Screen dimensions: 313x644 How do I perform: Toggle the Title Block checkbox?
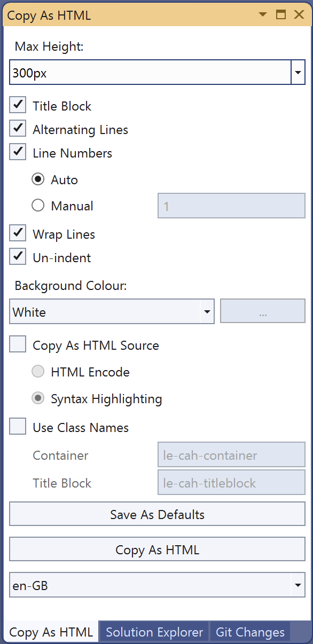pyautogui.click(x=18, y=105)
